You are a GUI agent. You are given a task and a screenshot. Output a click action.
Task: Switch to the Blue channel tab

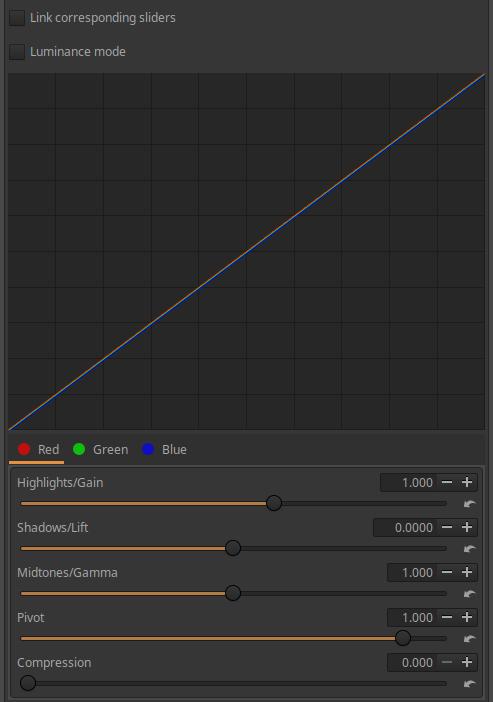coord(164,449)
